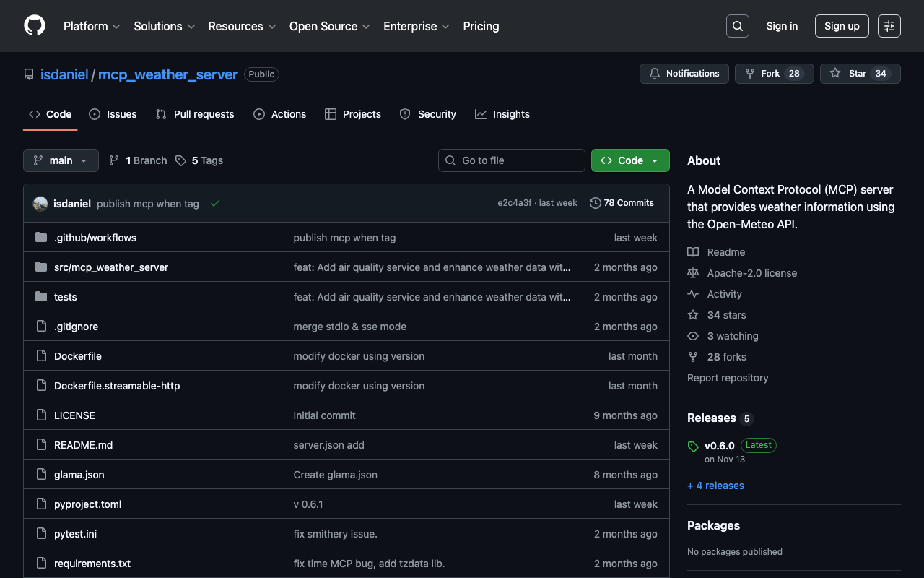Screen dimensions: 924x578
Task: Open the commit history clock icon
Action: (595, 203)
